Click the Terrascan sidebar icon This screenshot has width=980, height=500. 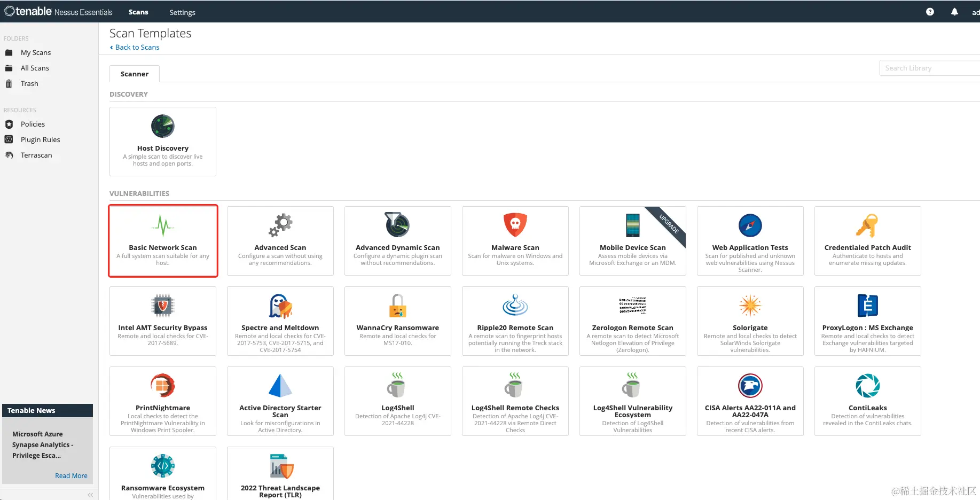9,155
